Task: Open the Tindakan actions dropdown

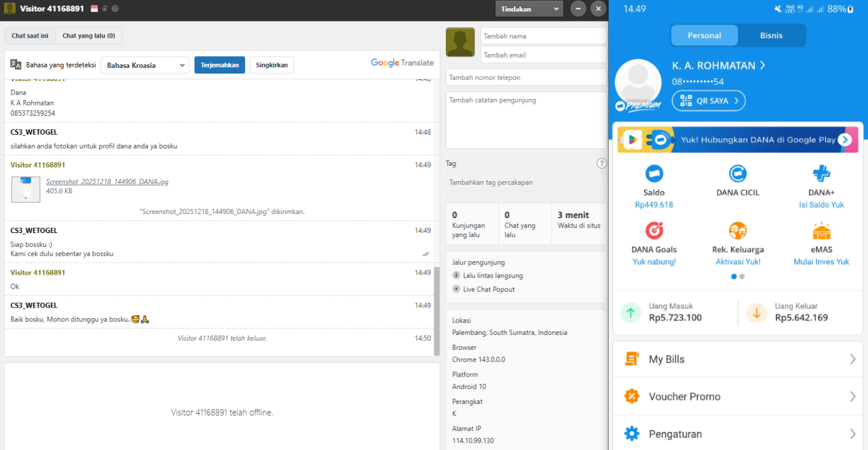Action: coord(529,9)
